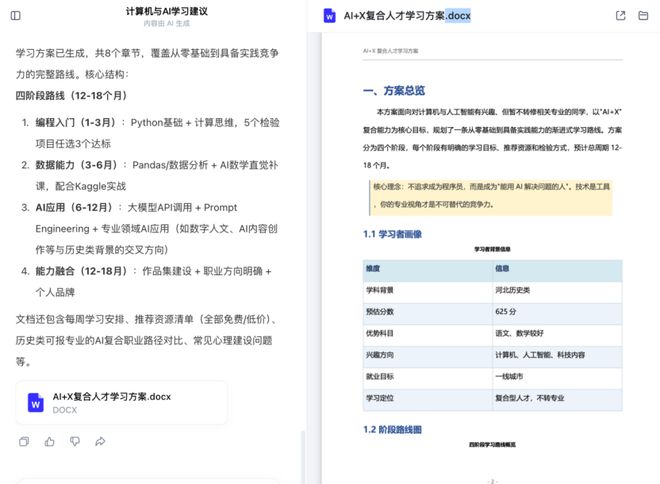
Task: Click the yellow 核心理念 highlight box
Action: click(491, 197)
